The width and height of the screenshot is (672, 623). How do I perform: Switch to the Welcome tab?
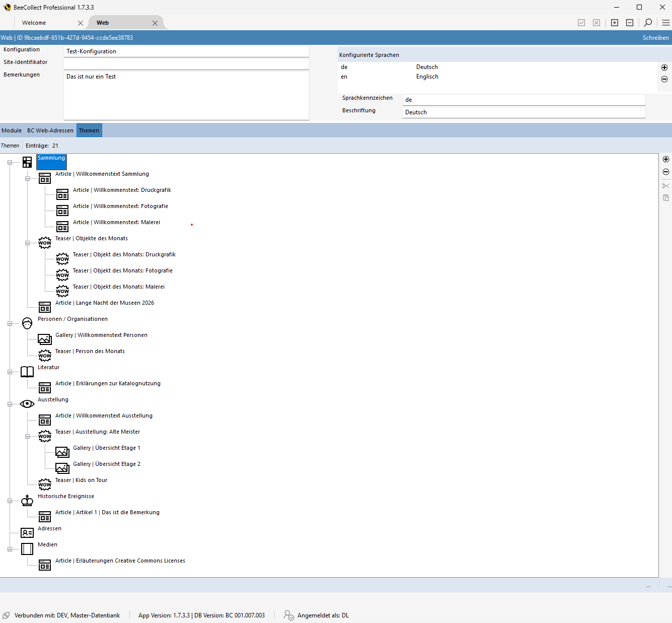pyautogui.click(x=34, y=23)
